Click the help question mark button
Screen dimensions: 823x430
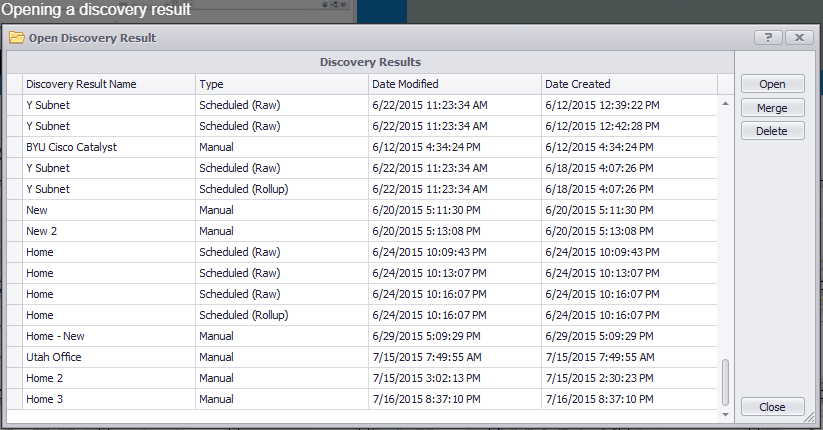click(767, 38)
